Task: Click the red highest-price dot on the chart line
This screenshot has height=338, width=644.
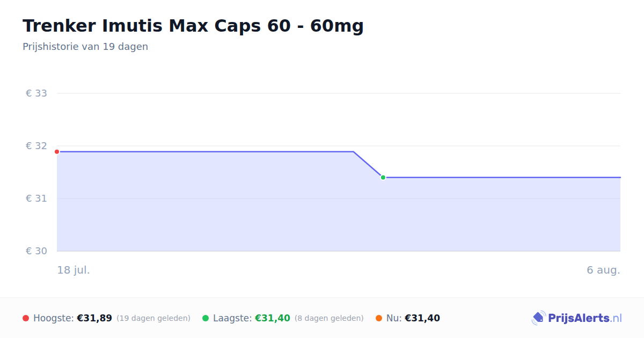Action: [57, 152]
